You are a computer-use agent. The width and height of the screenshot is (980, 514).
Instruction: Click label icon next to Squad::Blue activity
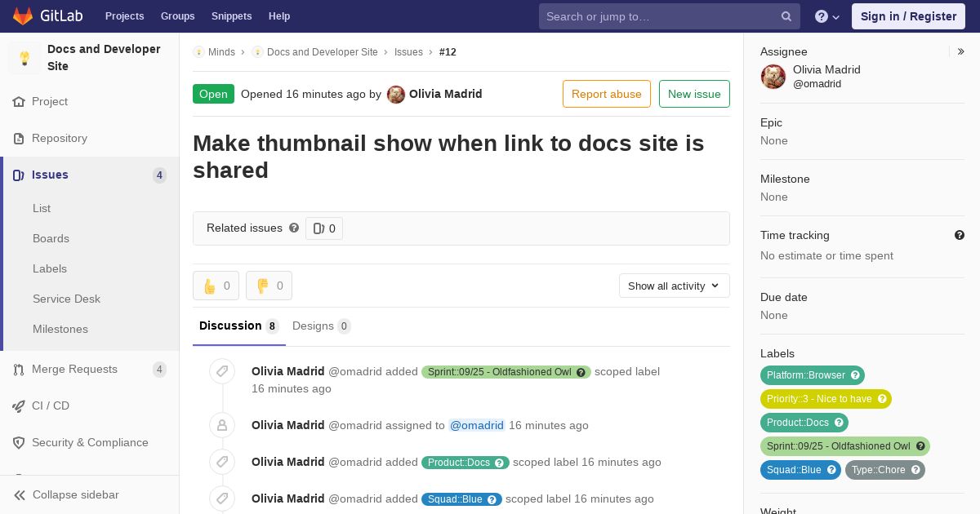click(x=222, y=498)
